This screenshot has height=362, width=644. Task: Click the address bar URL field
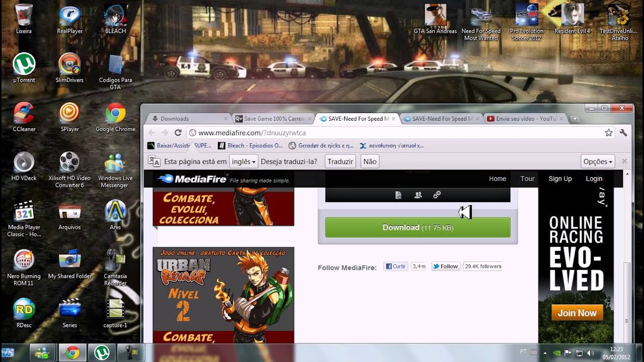[x=400, y=133]
